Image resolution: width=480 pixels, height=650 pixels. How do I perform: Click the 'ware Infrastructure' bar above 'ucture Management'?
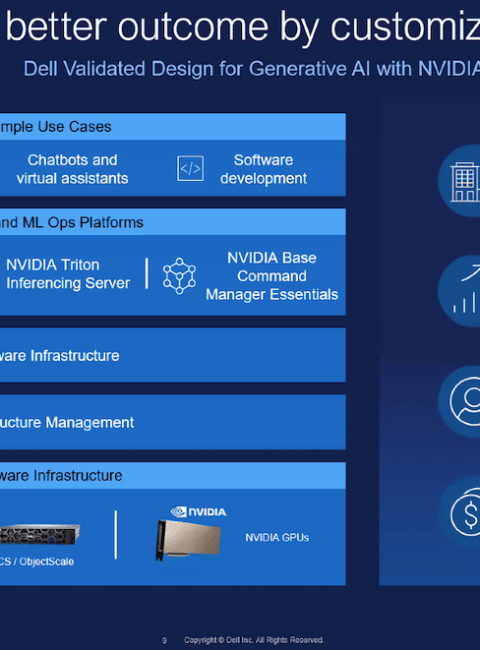click(x=173, y=355)
